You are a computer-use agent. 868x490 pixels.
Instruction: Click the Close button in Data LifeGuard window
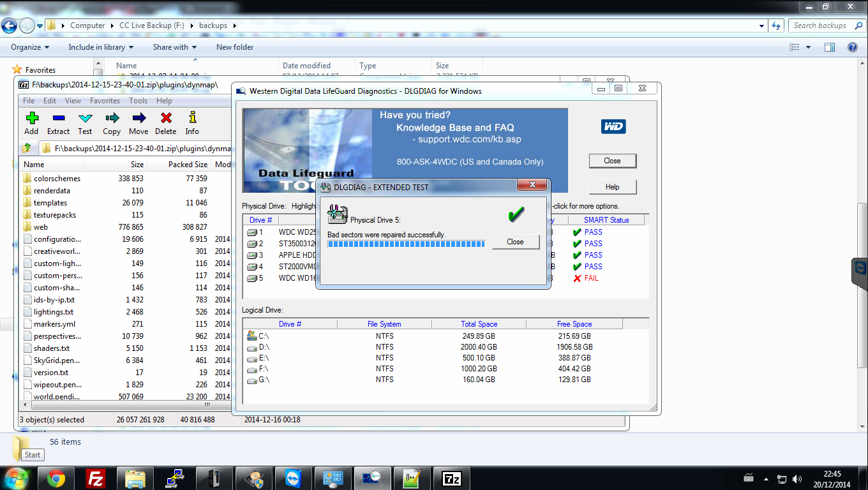coord(612,161)
